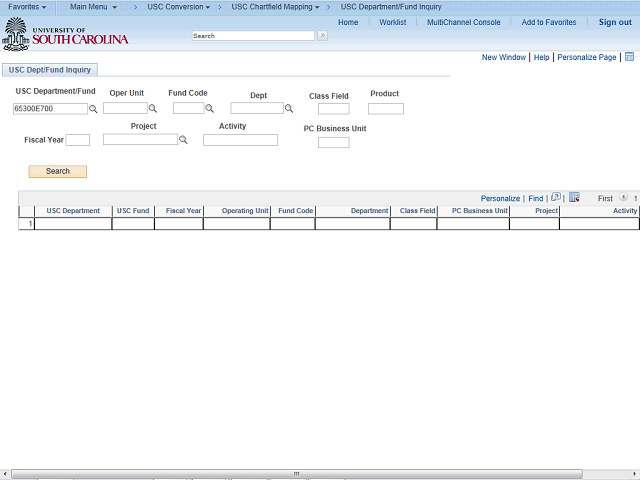
Task: Switch to USC Dept/Fund Inquiry tab
Action: [x=50, y=70]
